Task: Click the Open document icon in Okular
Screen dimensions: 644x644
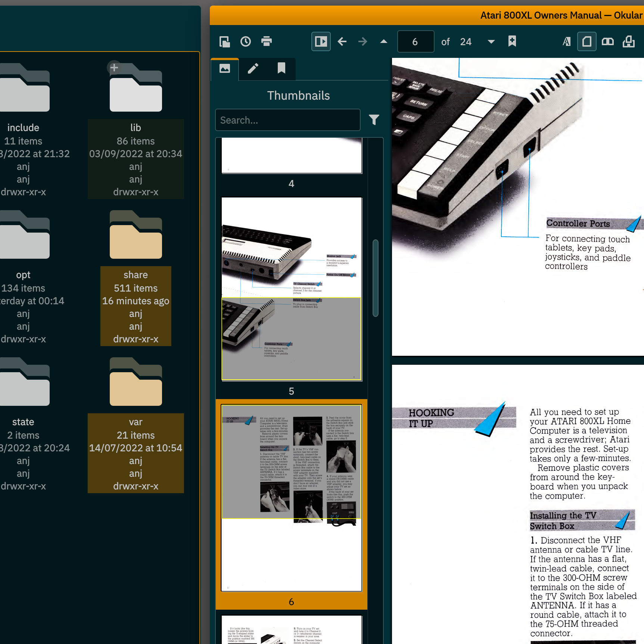Action: coord(225,41)
